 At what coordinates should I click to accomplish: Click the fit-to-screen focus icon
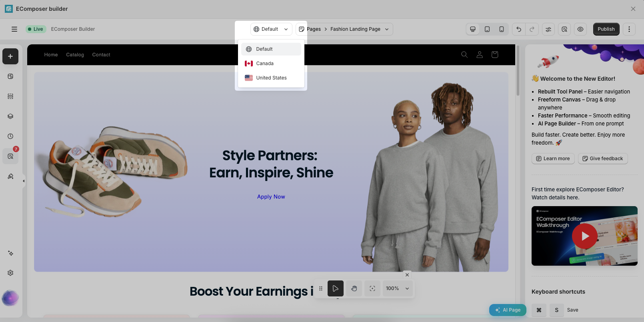tap(372, 288)
